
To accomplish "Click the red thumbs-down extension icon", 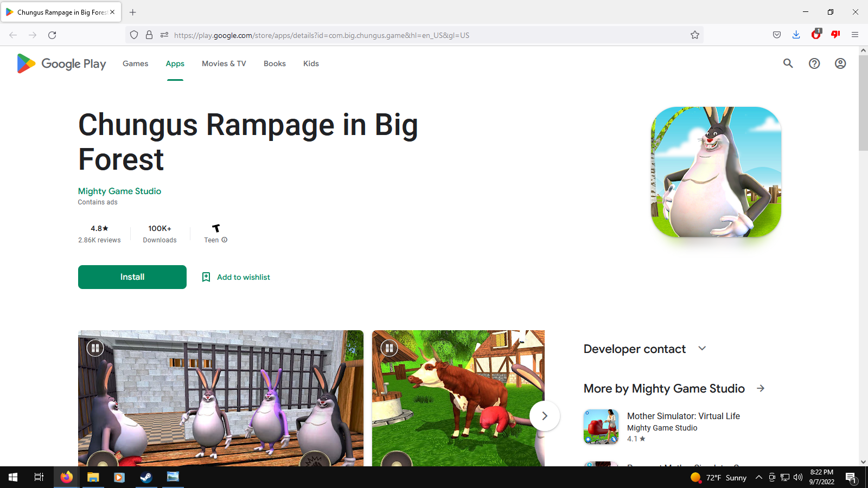I will pyautogui.click(x=835, y=35).
